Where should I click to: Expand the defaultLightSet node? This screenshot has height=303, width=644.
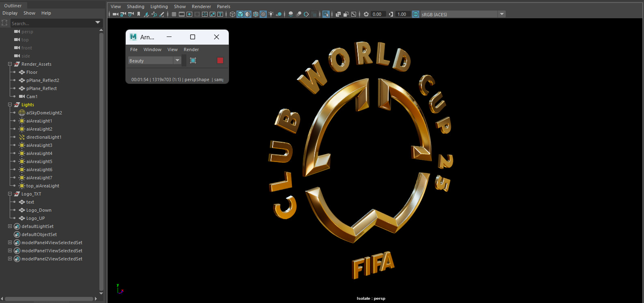(10, 226)
